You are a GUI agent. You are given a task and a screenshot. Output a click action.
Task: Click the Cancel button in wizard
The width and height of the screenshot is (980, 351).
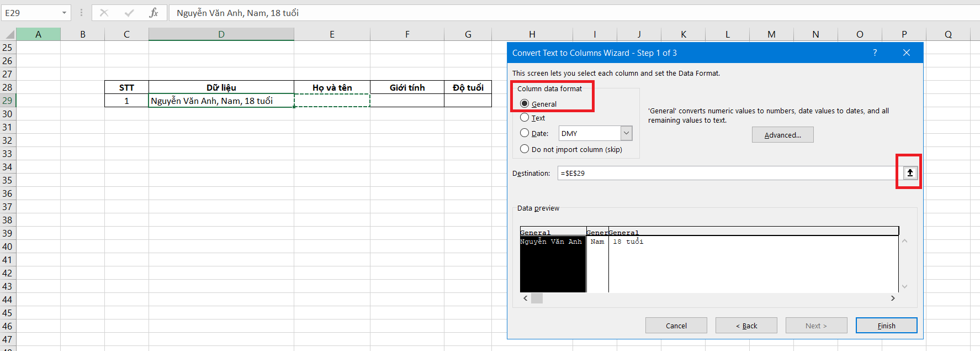click(x=676, y=326)
